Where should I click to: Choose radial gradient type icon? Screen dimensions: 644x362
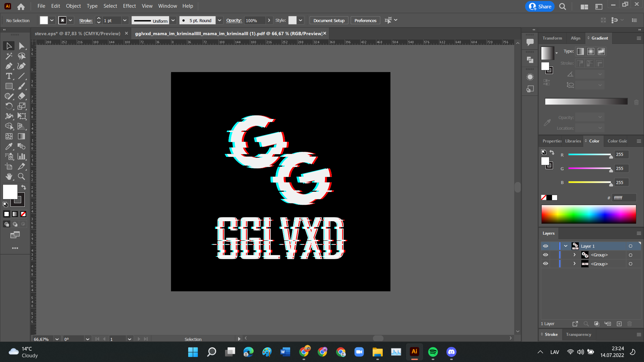(x=591, y=51)
